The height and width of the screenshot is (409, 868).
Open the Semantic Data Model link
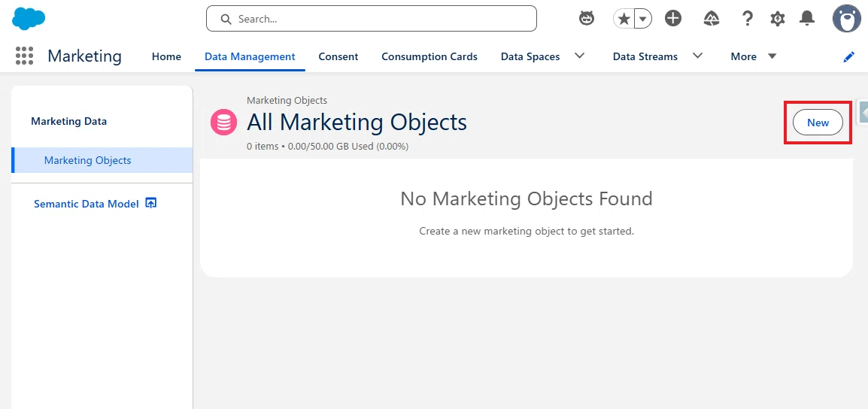click(86, 204)
